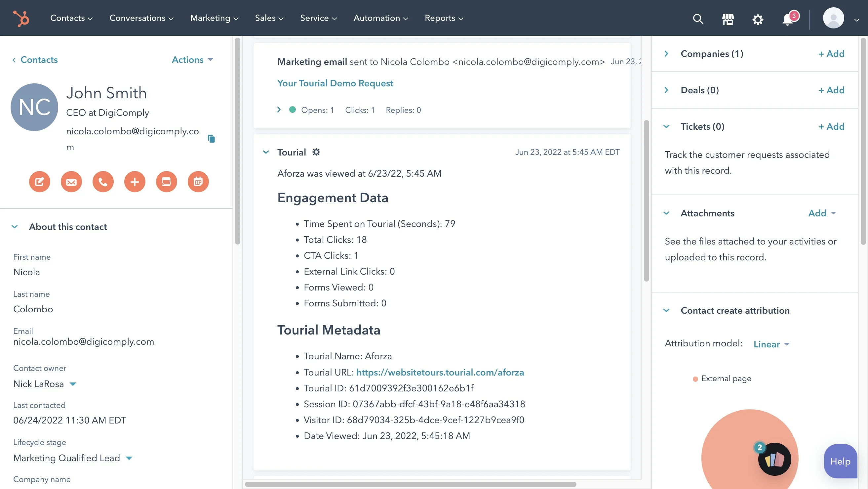The height and width of the screenshot is (489, 868).
Task: Open the websitetours.tourial.com/aforza URL
Action: [x=440, y=372]
